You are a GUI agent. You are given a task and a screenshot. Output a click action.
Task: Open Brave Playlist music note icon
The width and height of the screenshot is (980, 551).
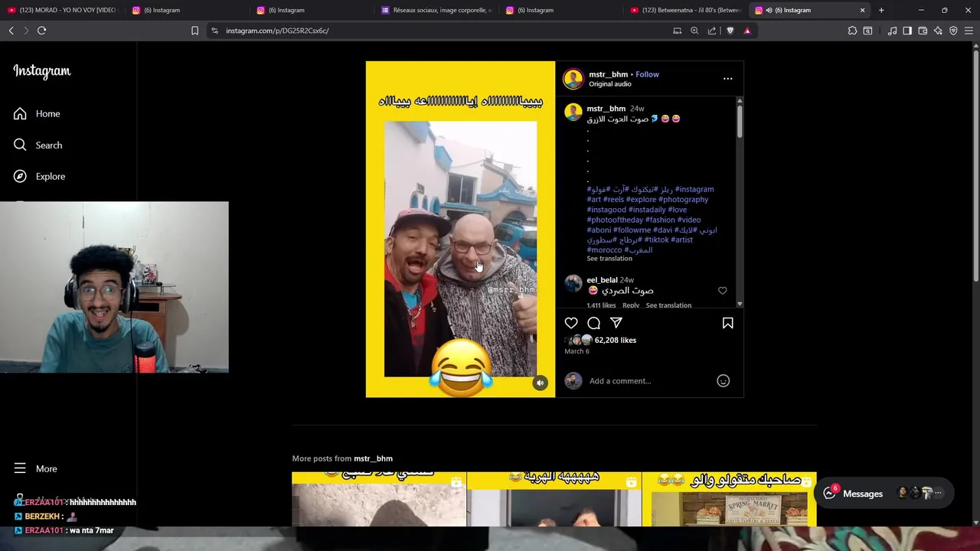coord(892,31)
